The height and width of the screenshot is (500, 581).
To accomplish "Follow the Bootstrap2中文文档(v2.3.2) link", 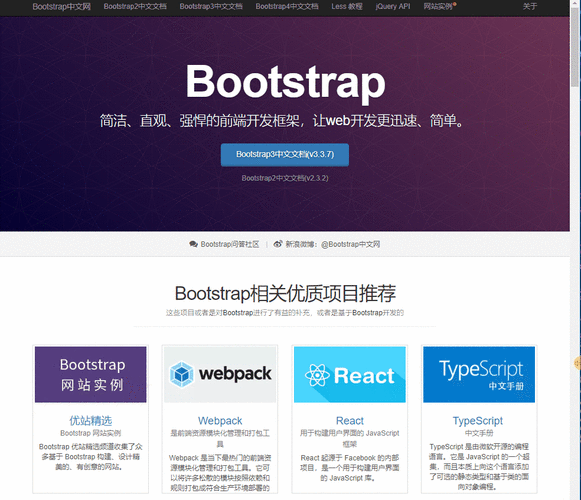I will point(285,178).
